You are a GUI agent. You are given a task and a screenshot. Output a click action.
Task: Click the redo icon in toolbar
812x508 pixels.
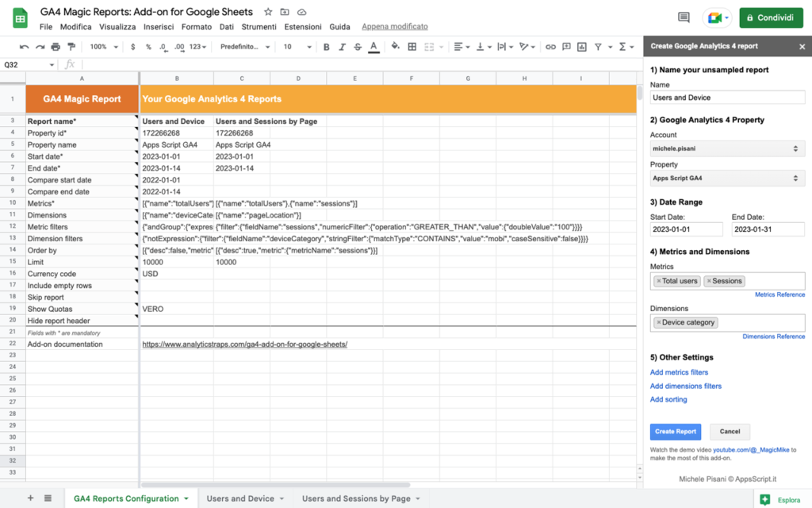coord(40,47)
